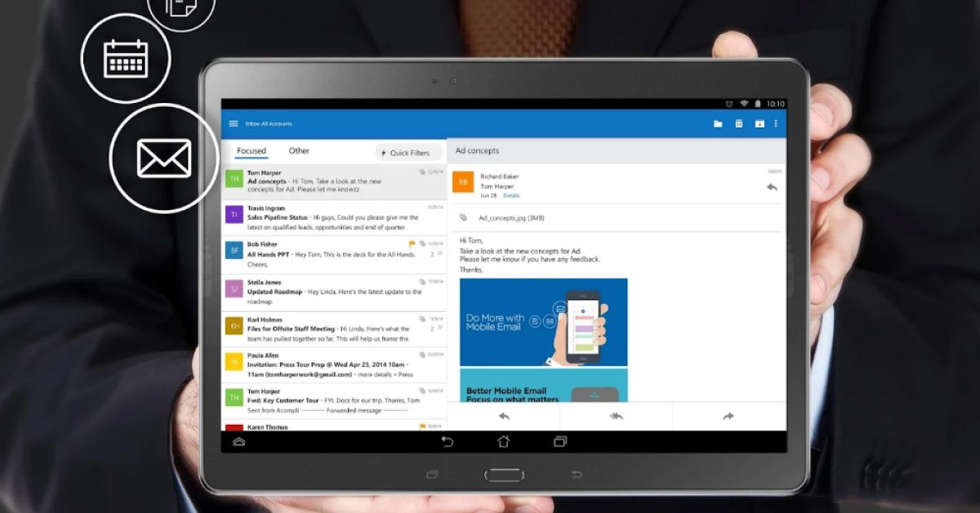The height and width of the screenshot is (513, 980).
Task: Open the hamburger navigation menu
Action: [234, 124]
